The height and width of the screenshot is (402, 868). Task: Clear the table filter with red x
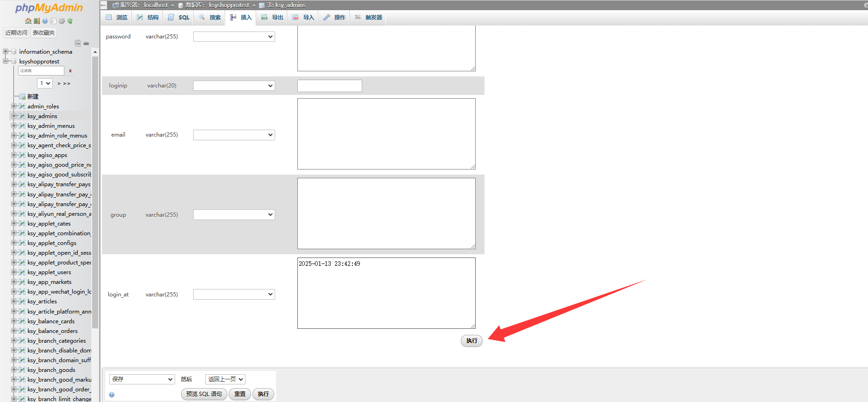pos(70,71)
